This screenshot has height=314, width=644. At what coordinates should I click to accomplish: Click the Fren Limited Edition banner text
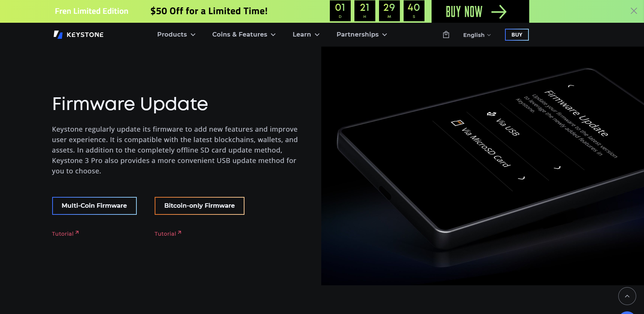(92, 11)
